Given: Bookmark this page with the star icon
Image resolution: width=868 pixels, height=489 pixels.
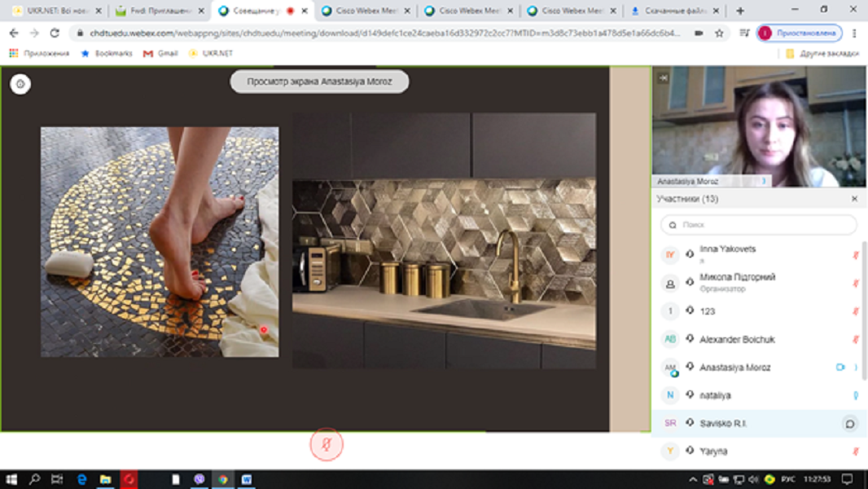Looking at the screenshot, I should pyautogui.click(x=719, y=33).
